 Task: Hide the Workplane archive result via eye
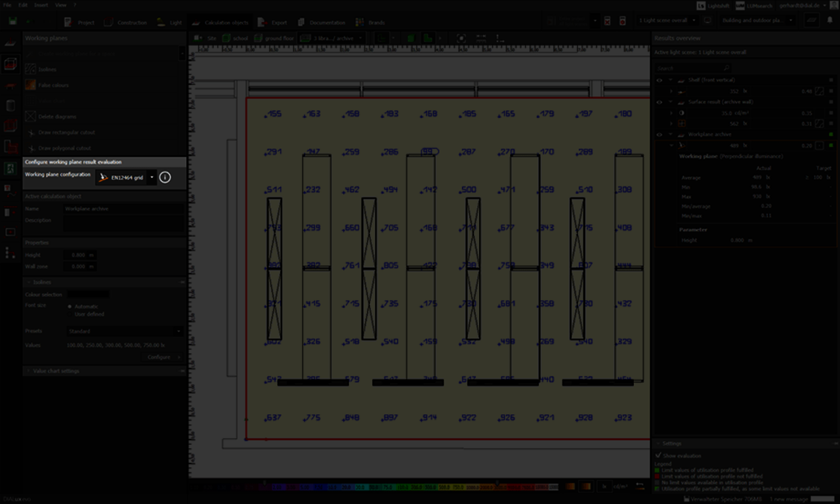[x=660, y=135]
